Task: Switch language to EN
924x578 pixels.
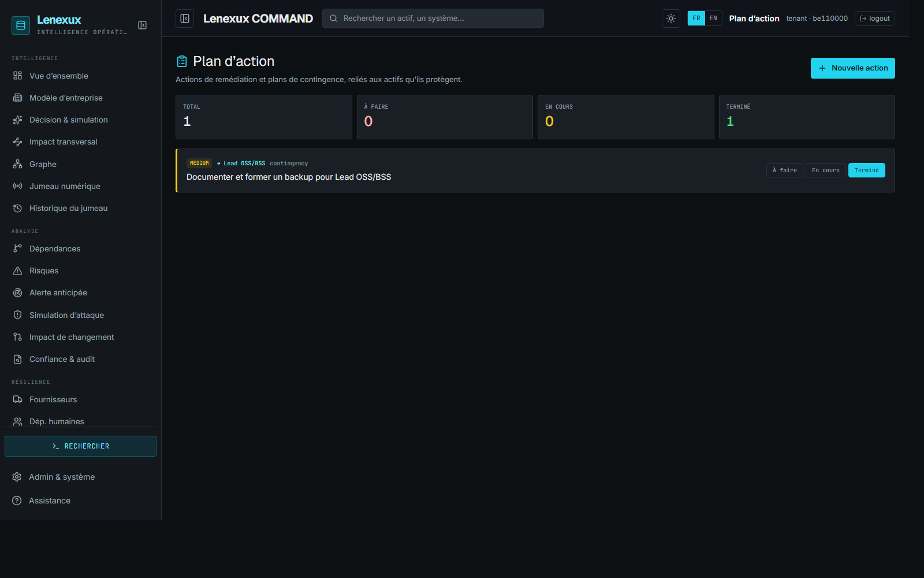Action: coord(713,18)
